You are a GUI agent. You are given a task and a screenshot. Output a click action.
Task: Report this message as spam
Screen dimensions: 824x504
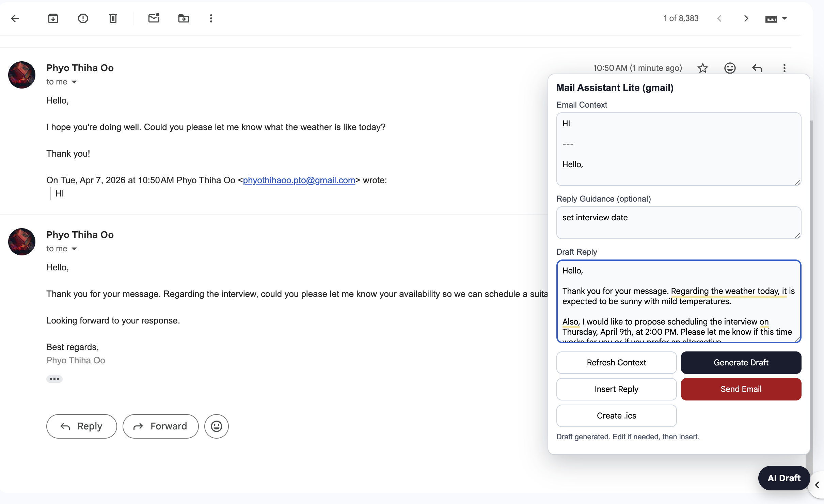83,18
